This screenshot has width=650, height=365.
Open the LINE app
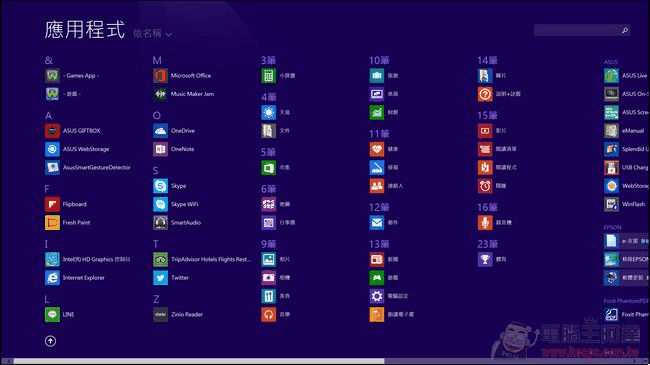click(x=60, y=314)
